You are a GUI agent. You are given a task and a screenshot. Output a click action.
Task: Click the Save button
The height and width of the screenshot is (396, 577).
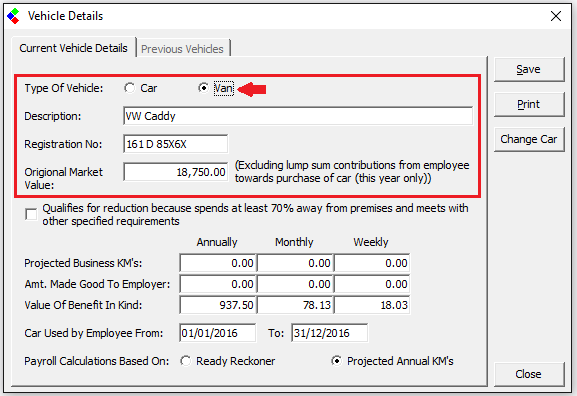click(528, 69)
